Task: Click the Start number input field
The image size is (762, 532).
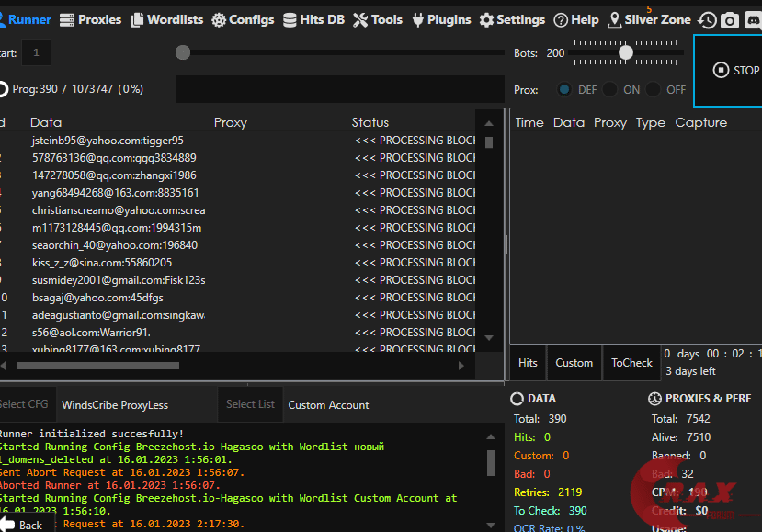Action: [x=36, y=53]
